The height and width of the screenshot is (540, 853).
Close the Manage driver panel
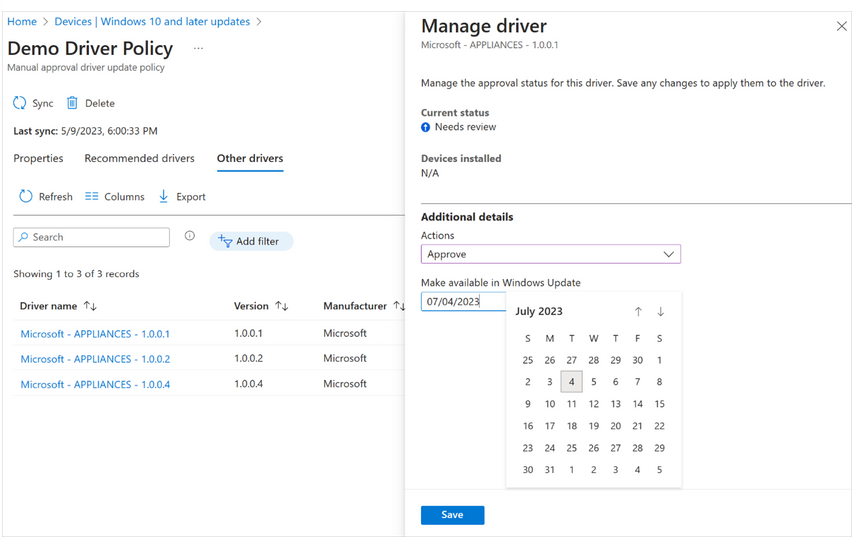pyautogui.click(x=841, y=27)
